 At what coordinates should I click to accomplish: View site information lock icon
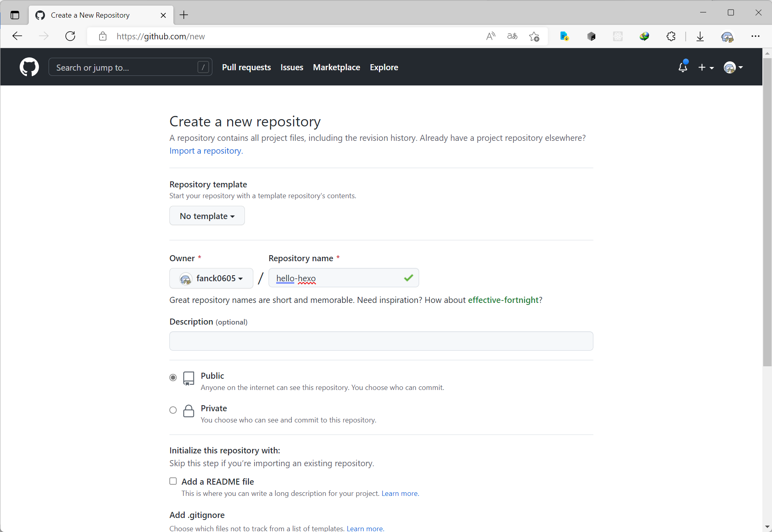pyautogui.click(x=103, y=36)
